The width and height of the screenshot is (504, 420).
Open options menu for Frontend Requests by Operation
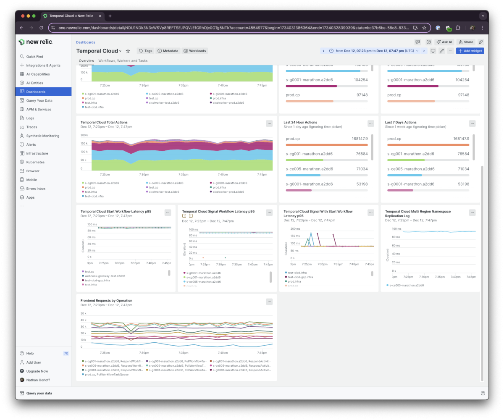click(269, 302)
